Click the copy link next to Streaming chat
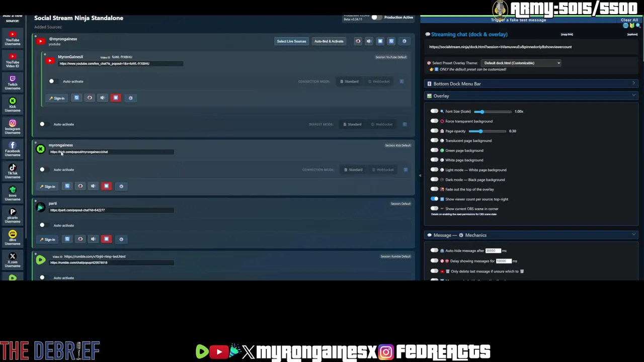The width and height of the screenshot is (644, 362). (567, 35)
